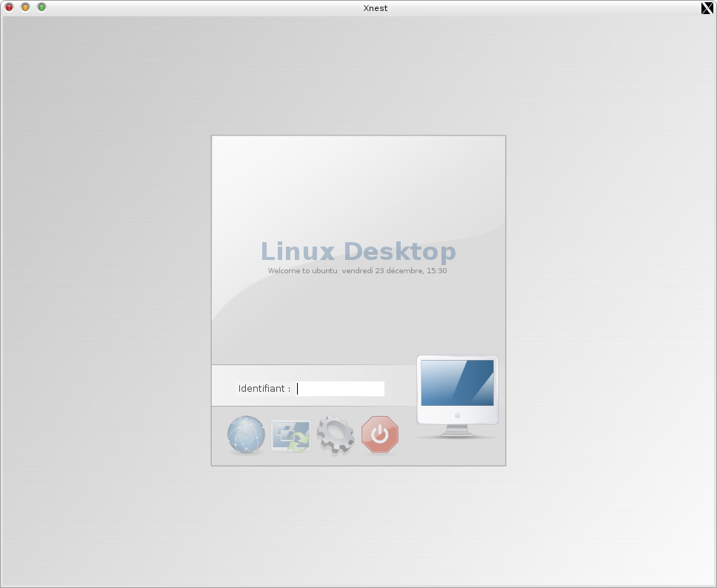Close the Xnest window with red button

tap(9, 7)
